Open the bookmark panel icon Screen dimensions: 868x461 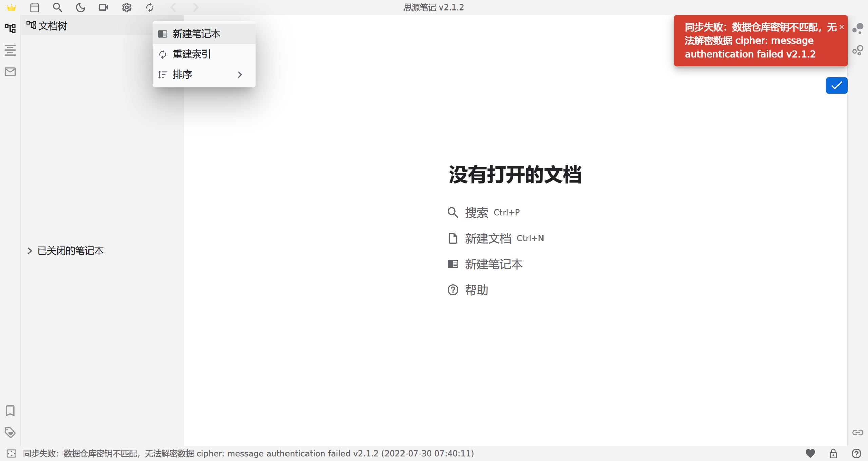tap(10, 410)
